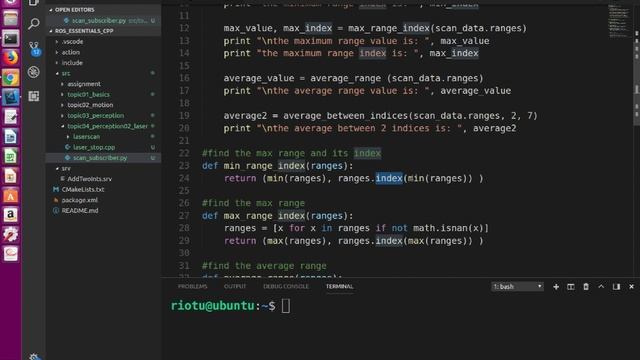Move panel to the right side
Viewport: 640px width, 360px height.
coord(616,287)
